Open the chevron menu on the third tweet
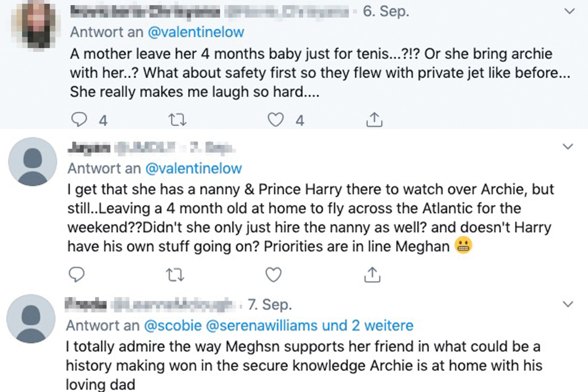Image resolution: width=588 pixels, height=392 pixels. pyautogui.click(x=568, y=304)
